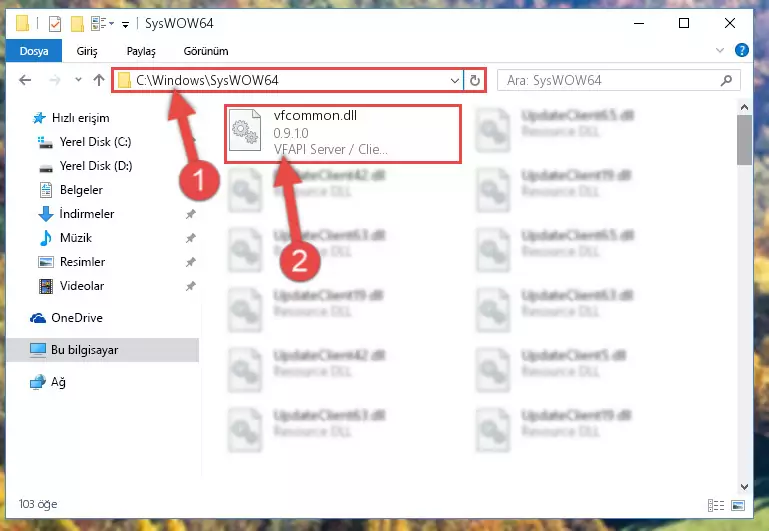Viewport: 769px width, 531px height.
Task: Click the vertical scrollbar thumb
Action: click(x=744, y=140)
